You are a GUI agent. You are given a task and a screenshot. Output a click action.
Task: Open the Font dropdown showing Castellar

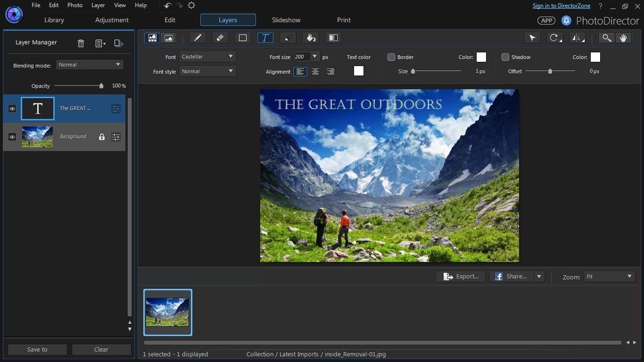[207, 56]
